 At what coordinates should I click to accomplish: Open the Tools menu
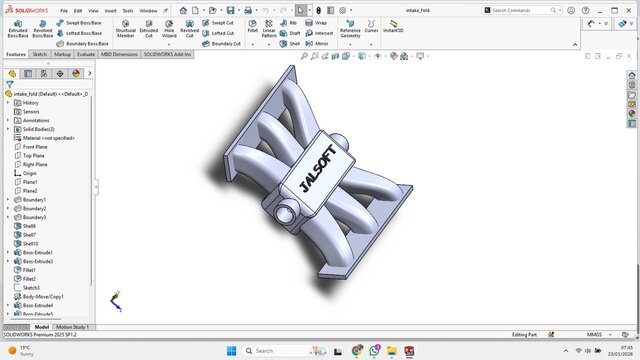point(128,11)
